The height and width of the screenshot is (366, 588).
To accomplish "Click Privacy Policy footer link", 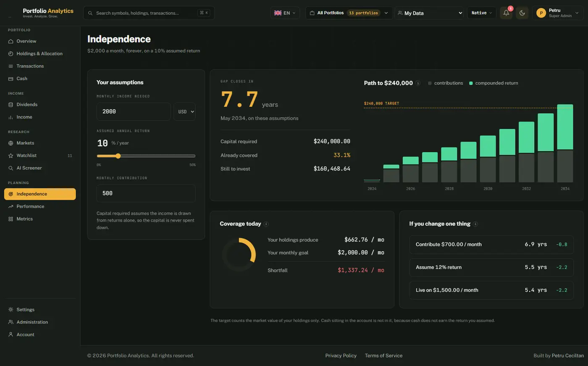I will [x=341, y=355].
